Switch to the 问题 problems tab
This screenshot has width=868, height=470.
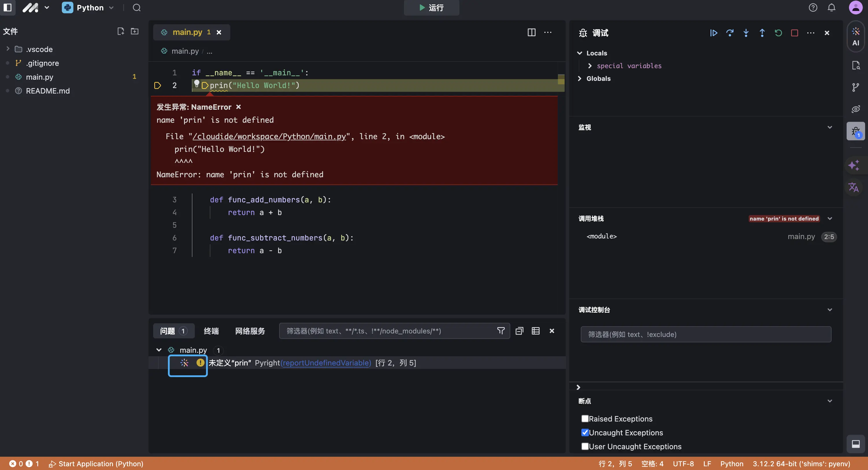[174, 331]
